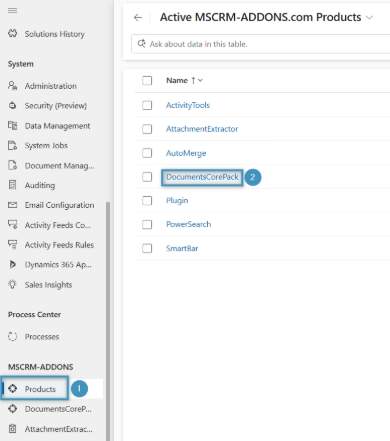Click the DocumentsCoreP... sidebar icon
This screenshot has width=390, height=441.
click(x=13, y=408)
